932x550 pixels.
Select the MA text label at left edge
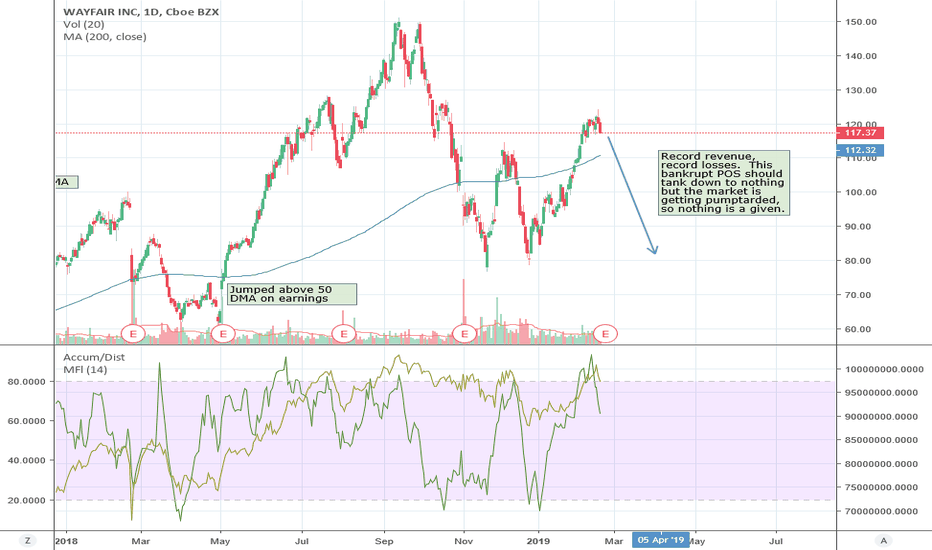(65, 182)
